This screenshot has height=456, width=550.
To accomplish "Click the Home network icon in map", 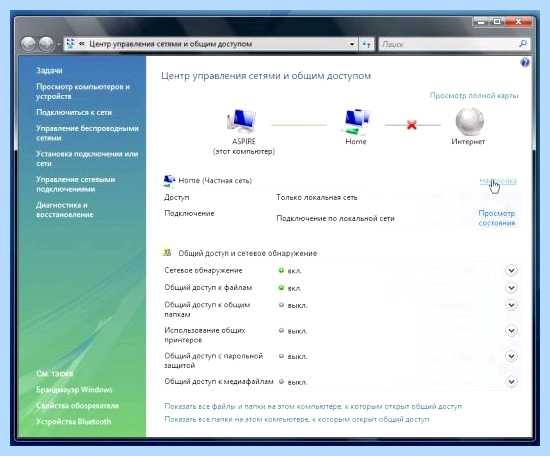I will click(x=356, y=121).
